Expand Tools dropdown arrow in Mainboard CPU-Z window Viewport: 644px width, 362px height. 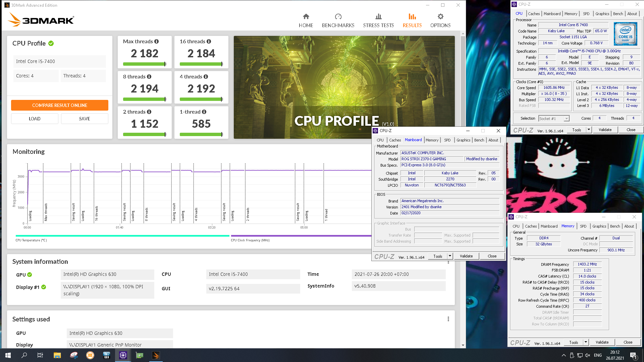point(450,256)
